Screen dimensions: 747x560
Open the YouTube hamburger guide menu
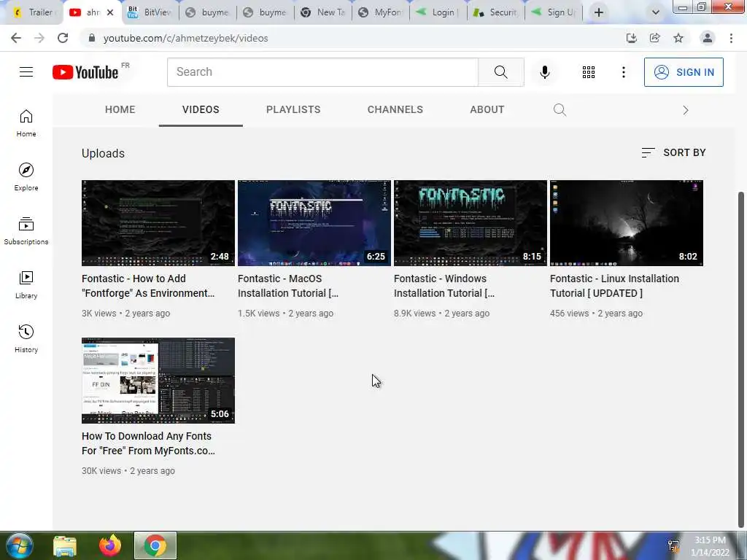click(x=26, y=72)
